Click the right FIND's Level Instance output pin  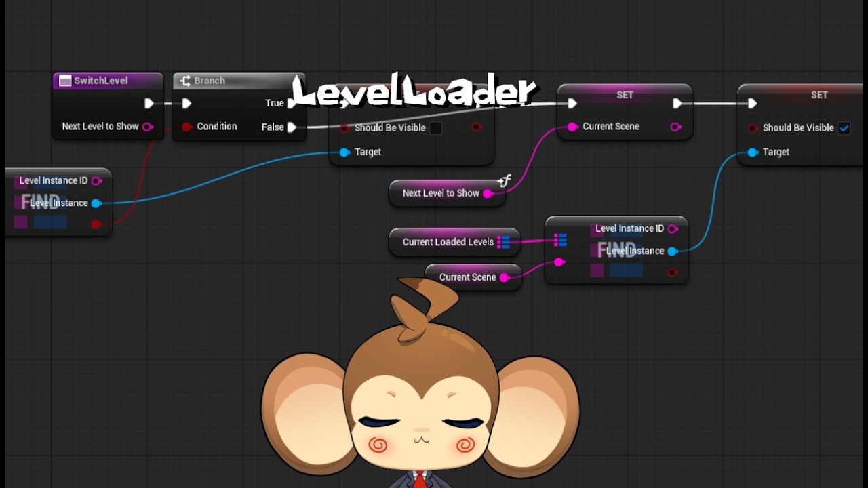point(672,251)
